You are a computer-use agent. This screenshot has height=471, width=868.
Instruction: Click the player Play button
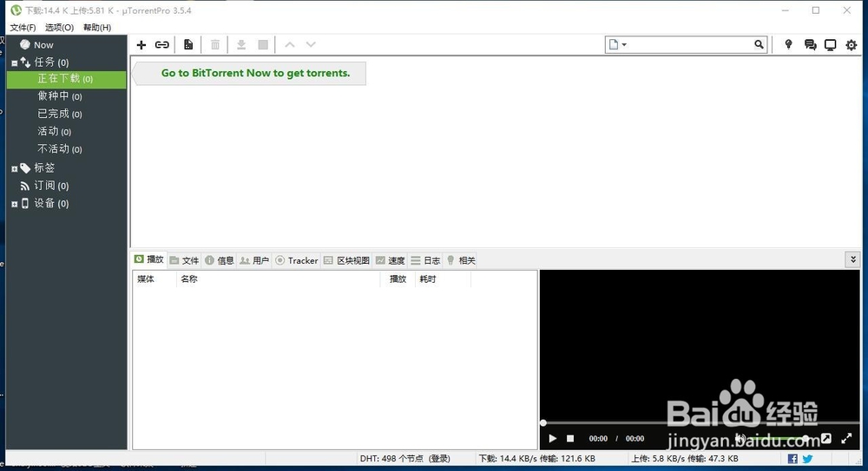point(552,438)
